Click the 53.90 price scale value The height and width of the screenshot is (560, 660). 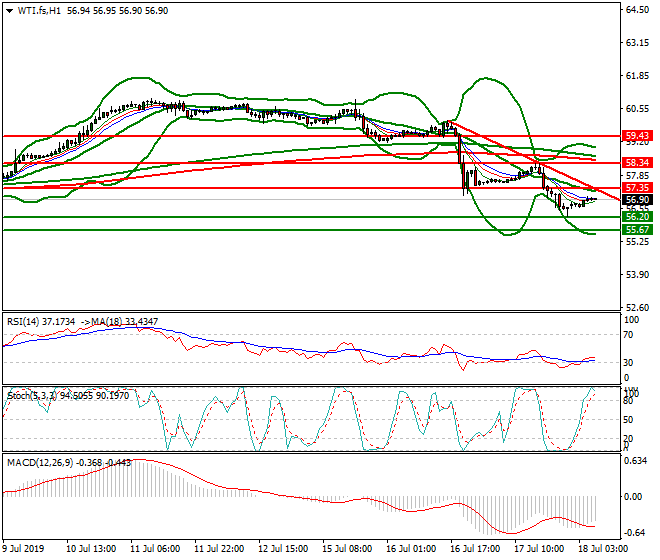tap(637, 275)
